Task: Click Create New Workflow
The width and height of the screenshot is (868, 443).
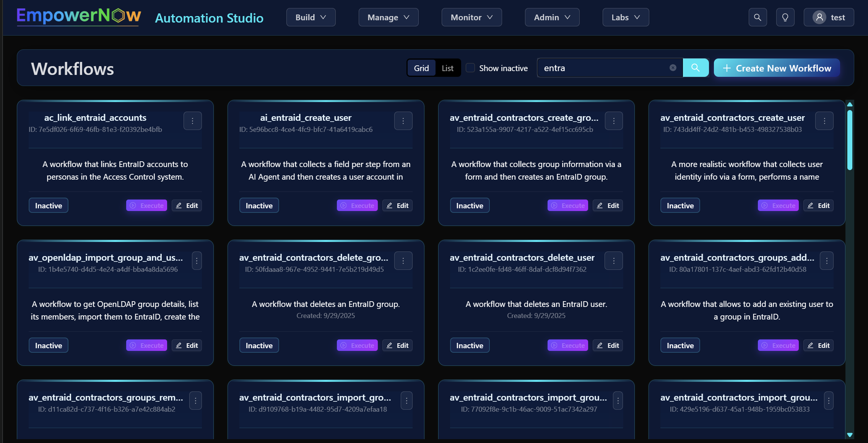Action: (x=777, y=68)
